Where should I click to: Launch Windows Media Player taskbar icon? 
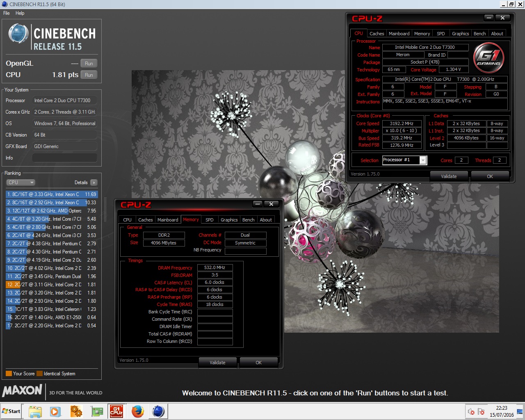(55, 411)
